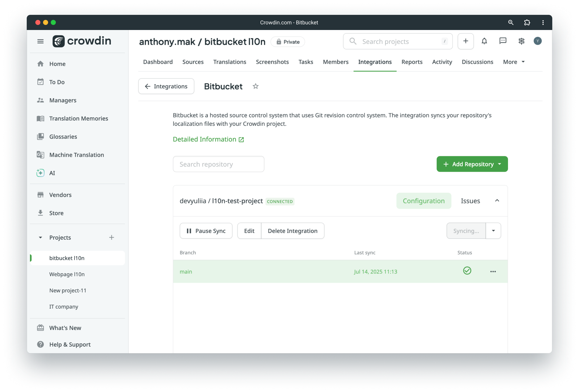The image size is (579, 392).
Task: Pause Sync for the repository
Action: click(206, 231)
